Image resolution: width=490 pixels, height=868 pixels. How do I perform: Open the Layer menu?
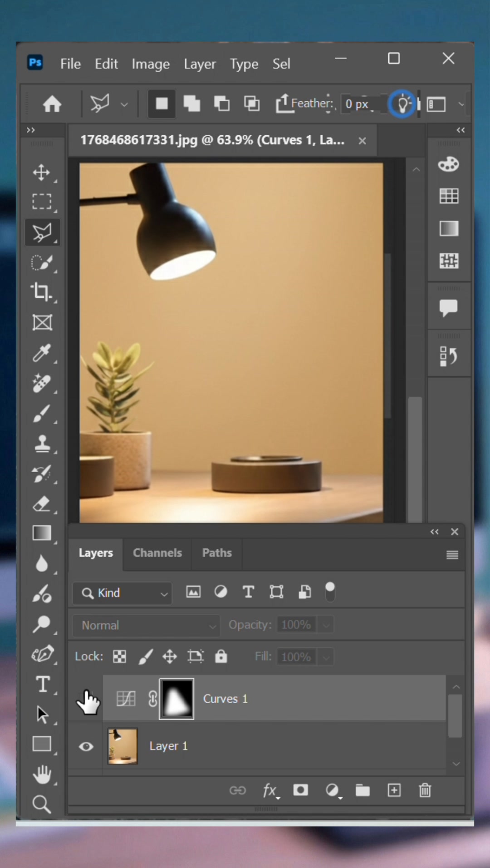point(200,64)
